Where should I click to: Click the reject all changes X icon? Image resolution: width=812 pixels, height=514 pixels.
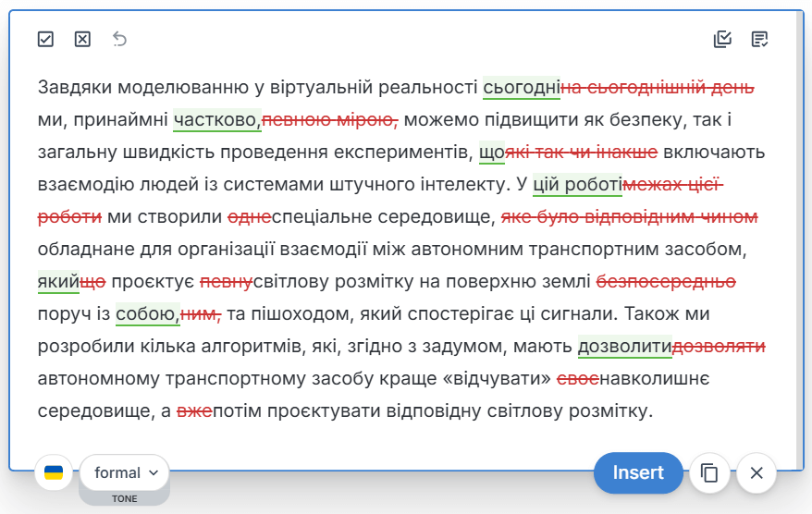coord(82,39)
